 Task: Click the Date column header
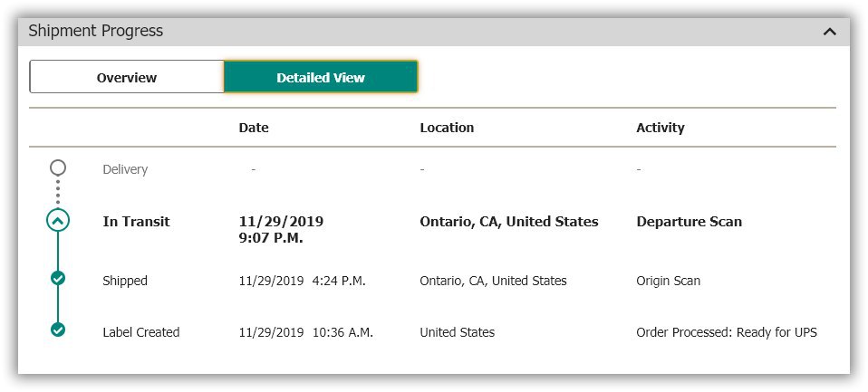pyautogui.click(x=254, y=128)
